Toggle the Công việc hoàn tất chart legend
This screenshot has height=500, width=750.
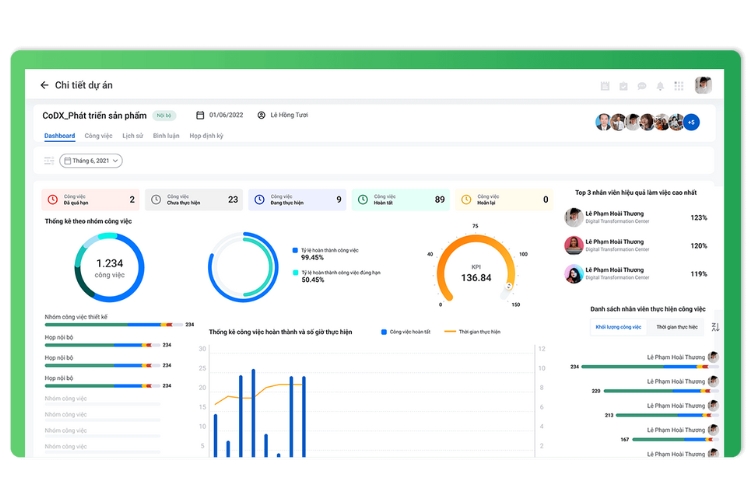tap(407, 331)
